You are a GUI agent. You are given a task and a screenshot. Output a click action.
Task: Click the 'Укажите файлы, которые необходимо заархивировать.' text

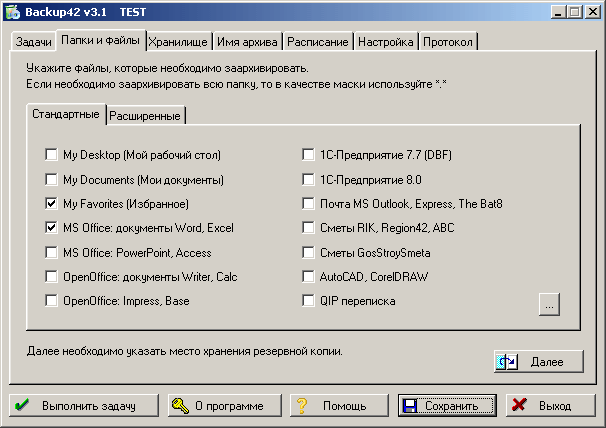167,68
